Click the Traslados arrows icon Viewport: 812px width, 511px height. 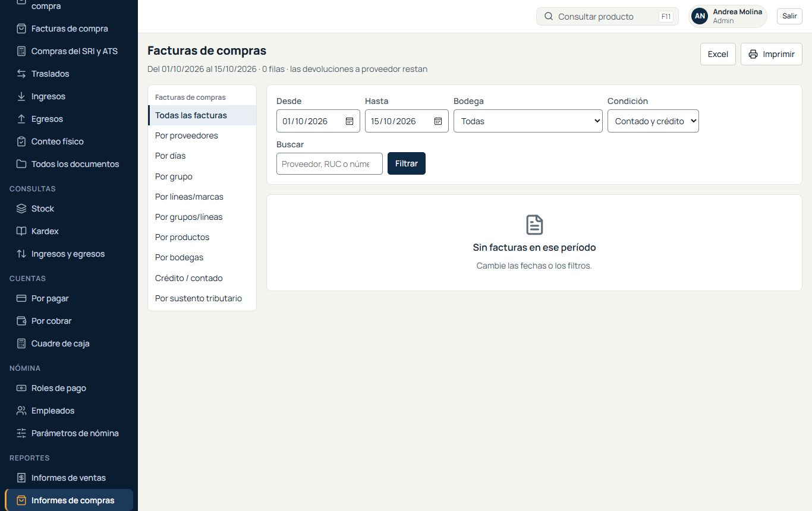(x=21, y=74)
